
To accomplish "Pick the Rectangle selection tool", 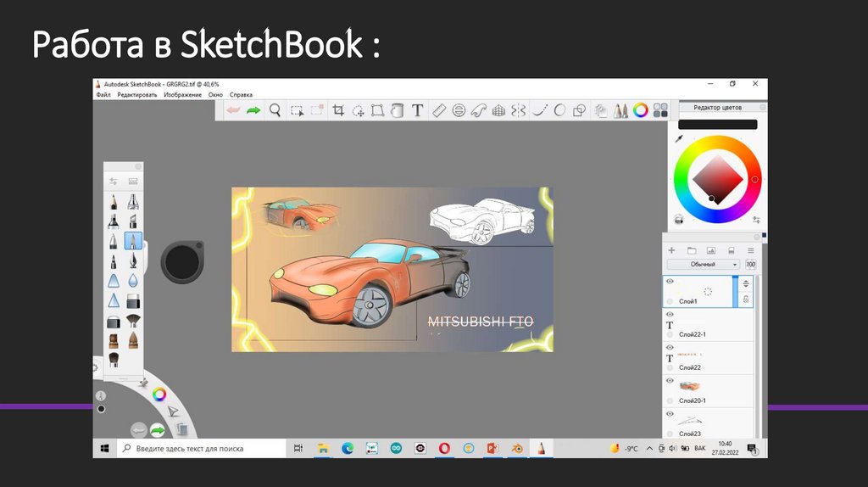I will pos(297,110).
